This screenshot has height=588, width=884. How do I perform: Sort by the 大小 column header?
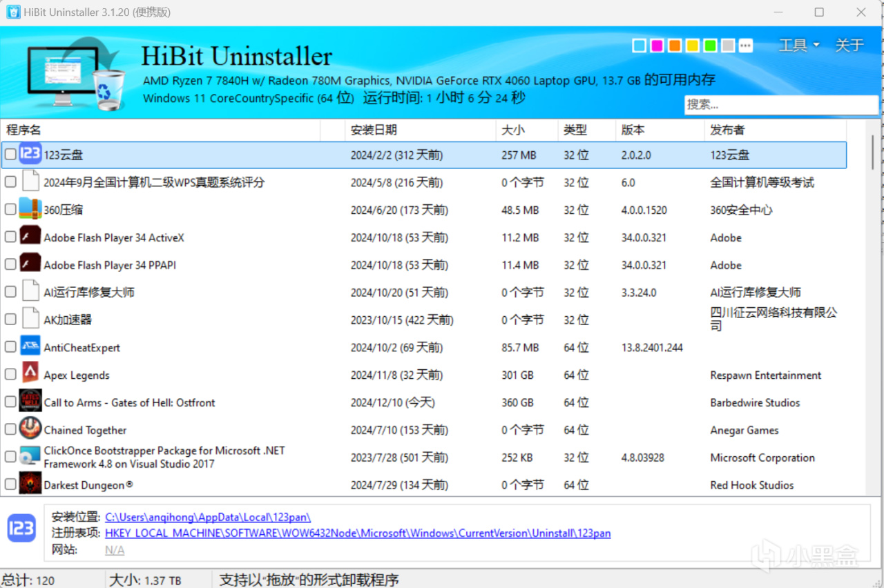click(527, 130)
